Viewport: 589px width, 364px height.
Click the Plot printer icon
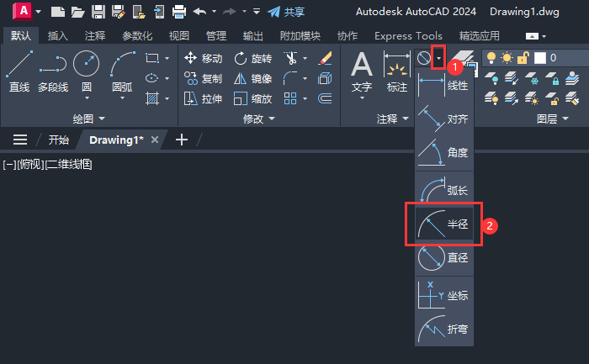(x=179, y=12)
